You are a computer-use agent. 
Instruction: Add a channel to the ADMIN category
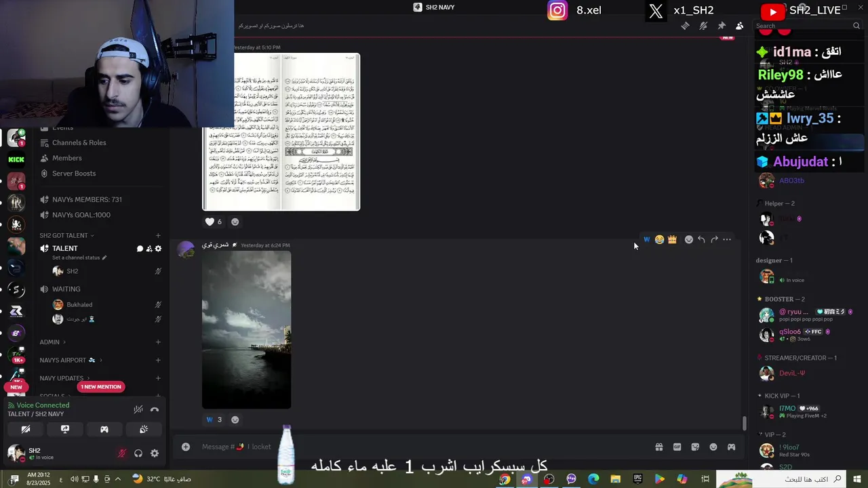[x=158, y=342]
